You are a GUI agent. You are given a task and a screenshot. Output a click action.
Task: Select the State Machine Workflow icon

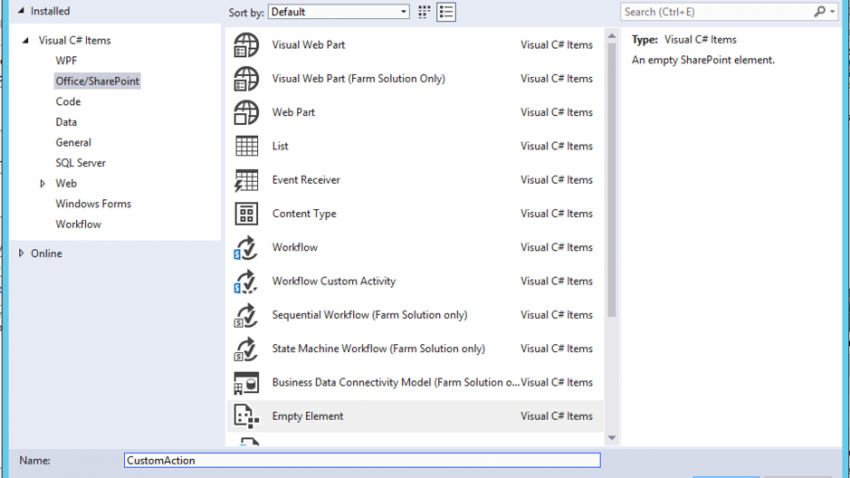point(246,349)
